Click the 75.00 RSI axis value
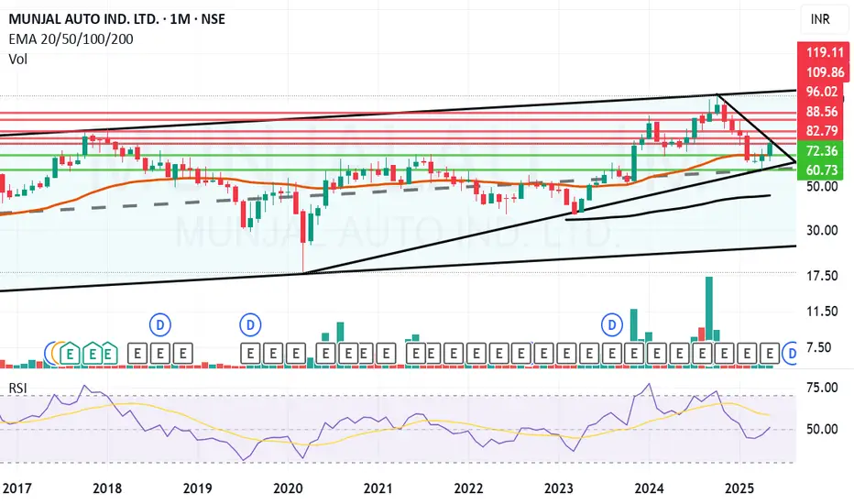The height and width of the screenshot is (504, 854). (822, 388)
